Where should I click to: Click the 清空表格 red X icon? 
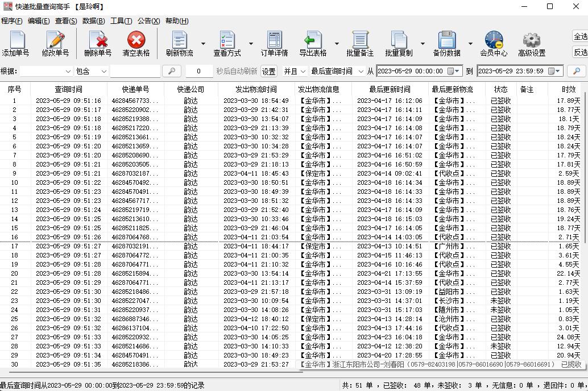(x=136, y=40)
